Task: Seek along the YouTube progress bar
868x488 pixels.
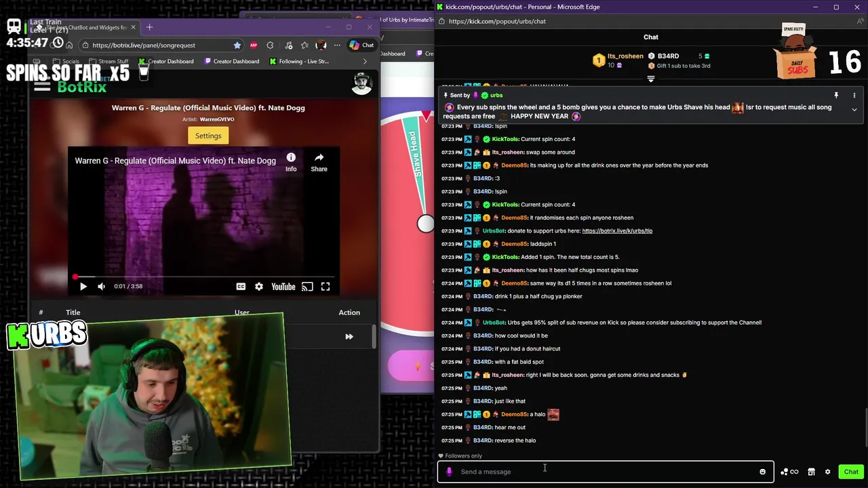Action: pos(203,277)
